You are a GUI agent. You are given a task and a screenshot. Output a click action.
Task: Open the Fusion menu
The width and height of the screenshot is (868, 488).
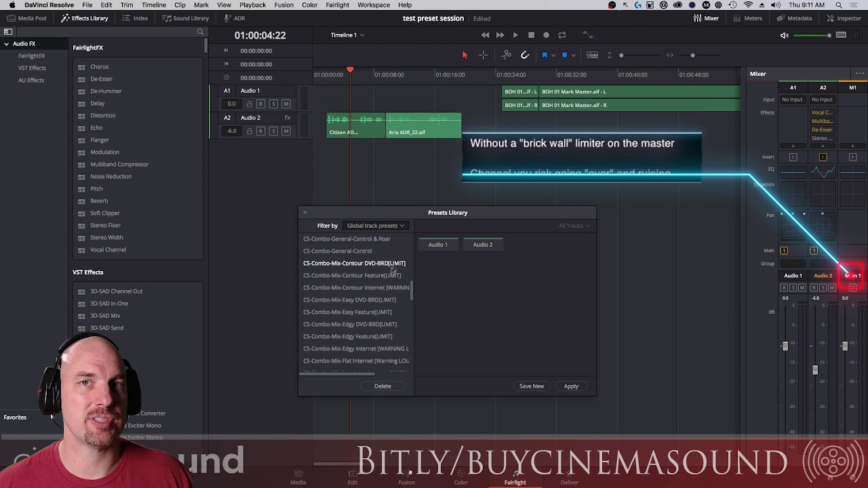click(x=283, y=5)
